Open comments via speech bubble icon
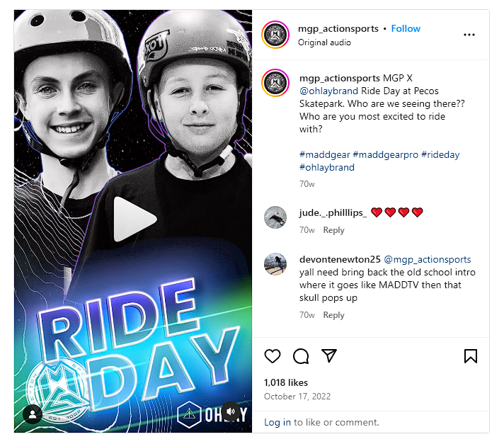 click(301, 356)
